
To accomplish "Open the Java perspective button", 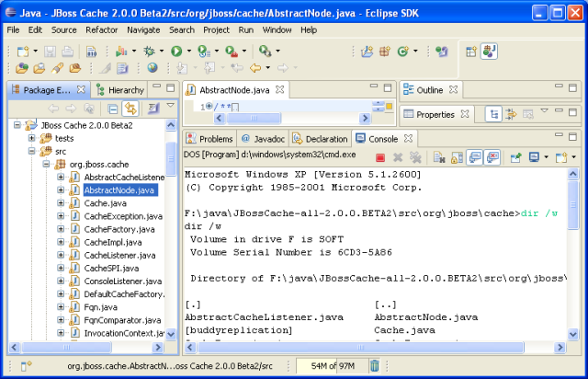I will click(x=490, y=52).
